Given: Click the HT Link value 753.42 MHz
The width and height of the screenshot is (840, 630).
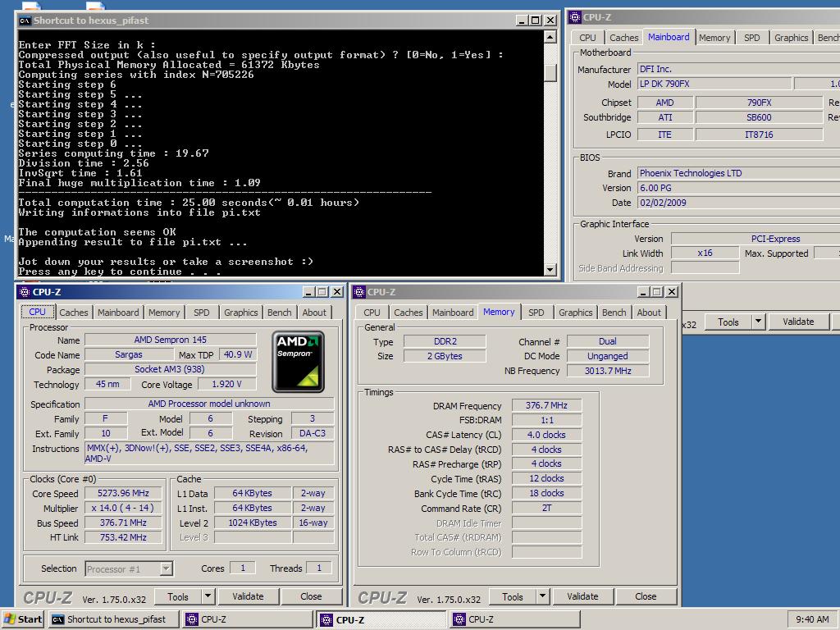Looking at the screenshot, I should [x=123, y=537].
